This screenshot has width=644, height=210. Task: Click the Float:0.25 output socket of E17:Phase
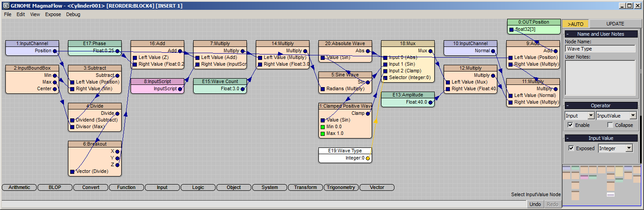pyautogui.click(x=118, y=51)
